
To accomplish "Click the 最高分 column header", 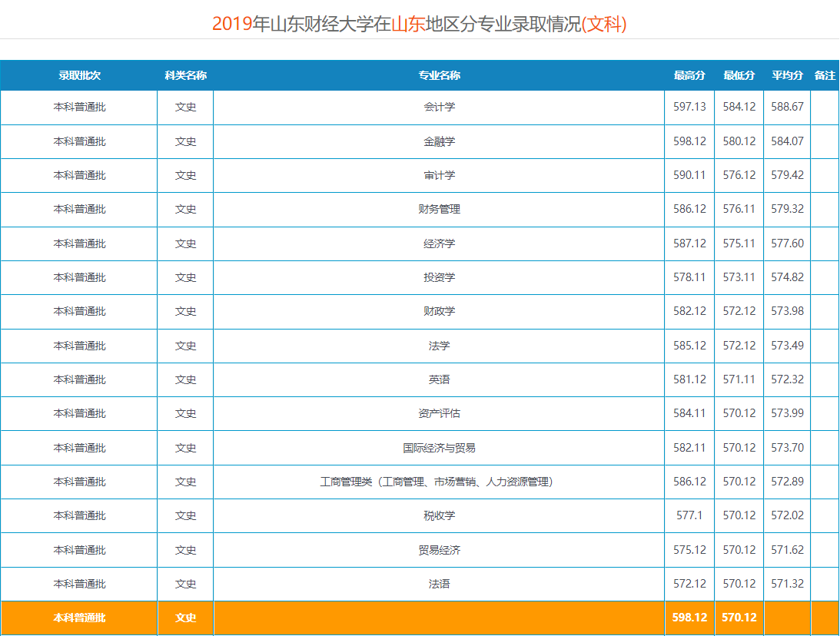I will point(689,75).
